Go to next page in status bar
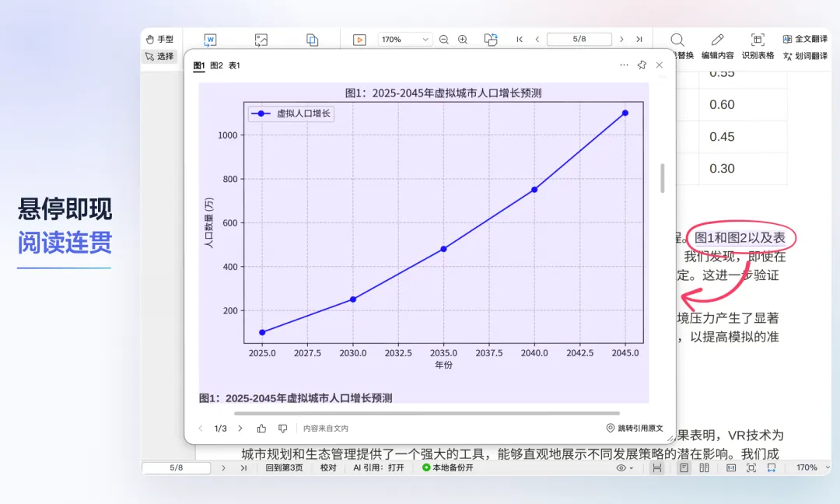 click(223, 467)
